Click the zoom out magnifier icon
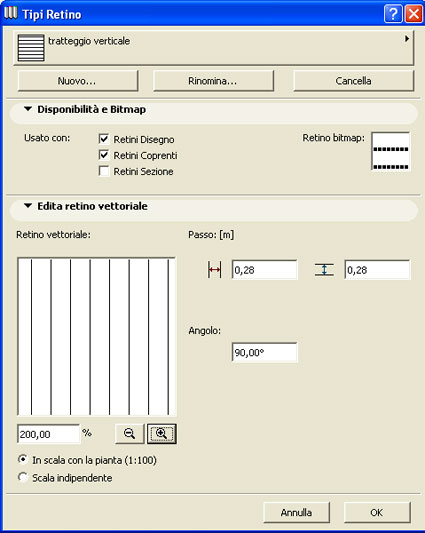425x533 pixels. pyautogui.click(x=130, y=433)
